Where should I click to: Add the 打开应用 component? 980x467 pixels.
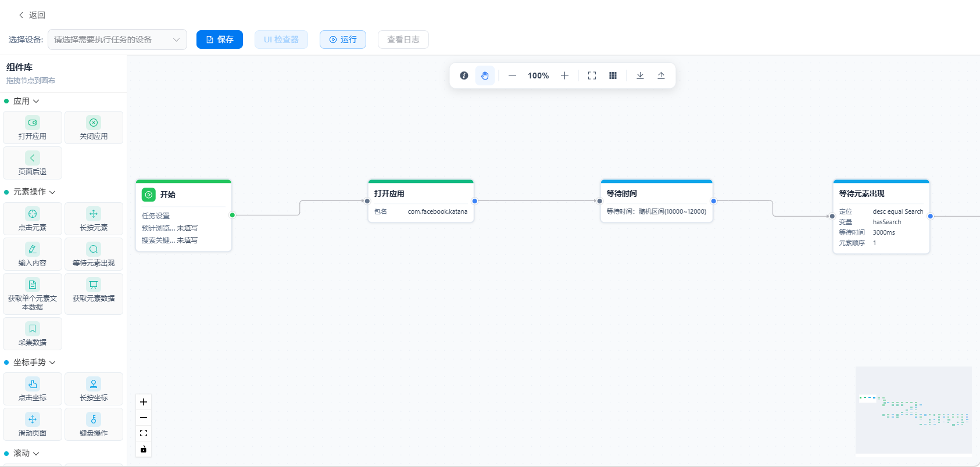click(33, 127)
